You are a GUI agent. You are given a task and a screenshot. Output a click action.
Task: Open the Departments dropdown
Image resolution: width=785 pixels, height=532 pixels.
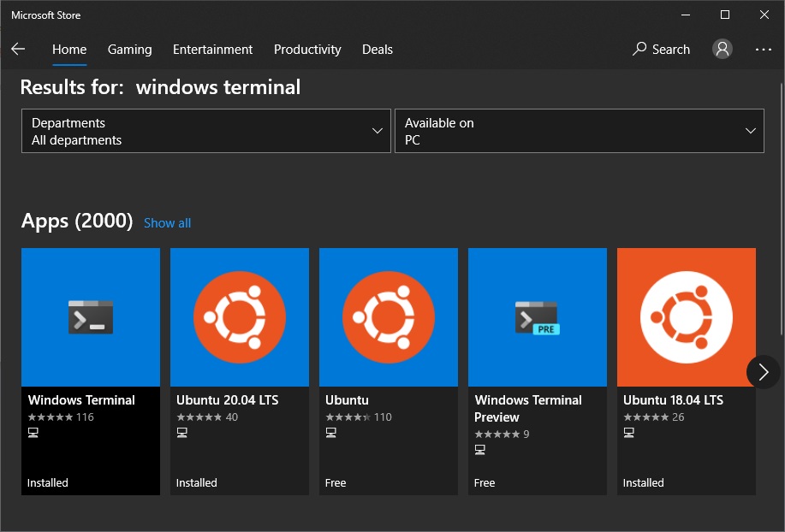click(206, 131)
